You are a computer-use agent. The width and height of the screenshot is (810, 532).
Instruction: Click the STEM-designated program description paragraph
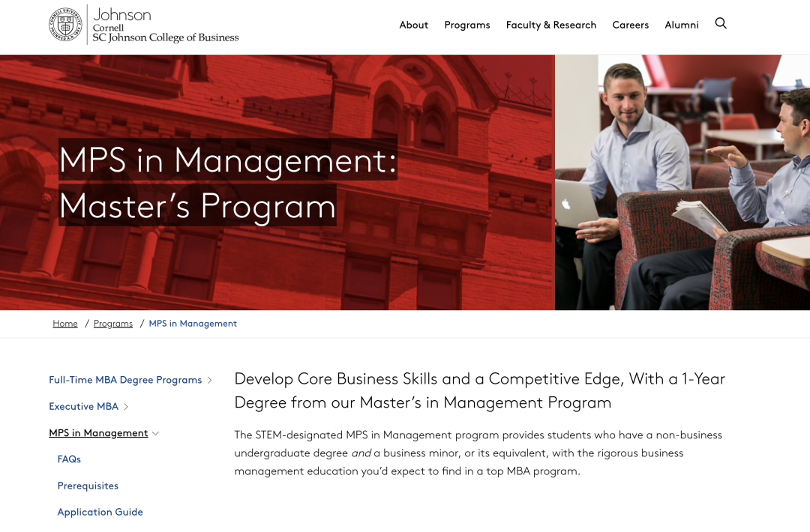coord(478,453)
